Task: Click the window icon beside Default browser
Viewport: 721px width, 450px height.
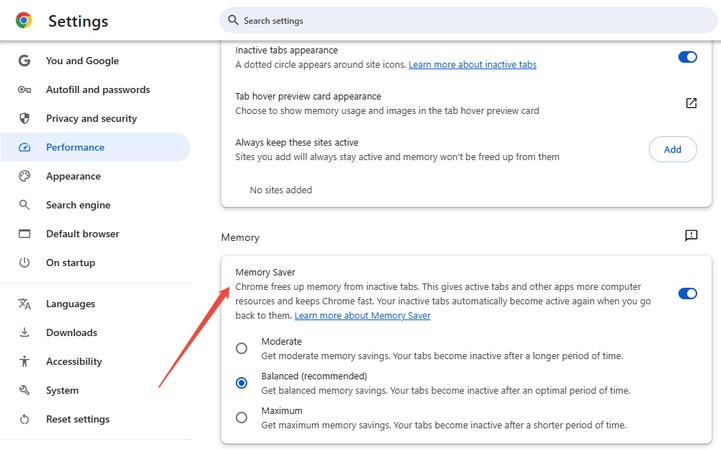Action: pyautogui.click(x=24, y=234)
